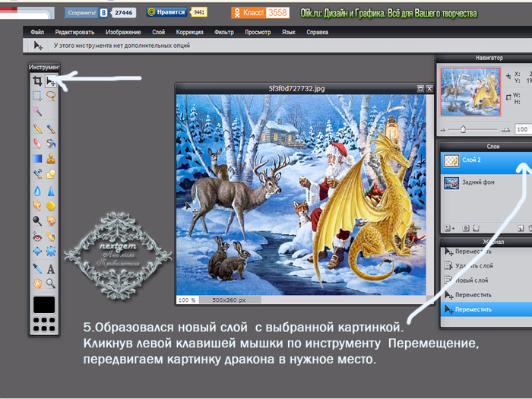The height and width of the screenshot is (399, 532).
Task: Select the highlighted Переместить history entry
Action: click(x=486, y=309)
